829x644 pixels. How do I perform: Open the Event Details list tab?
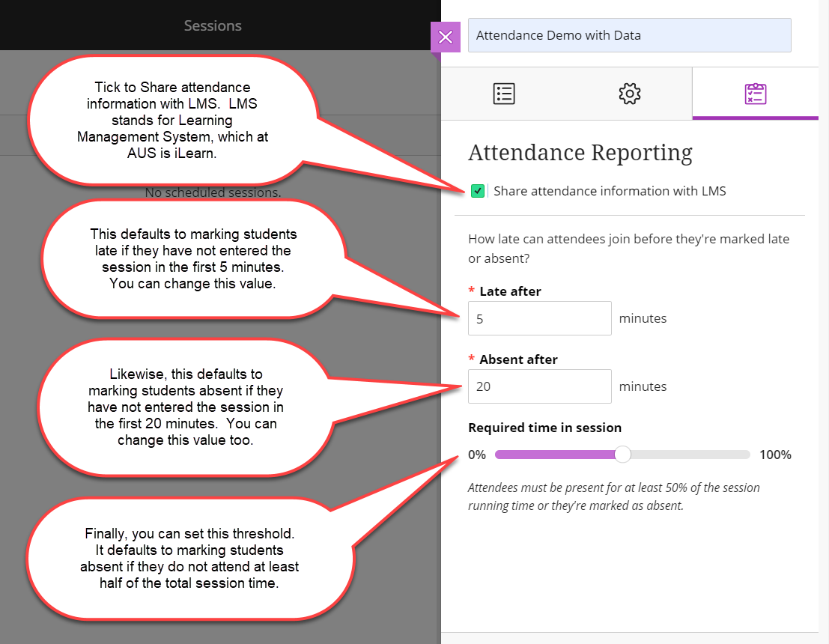point(504,94)
